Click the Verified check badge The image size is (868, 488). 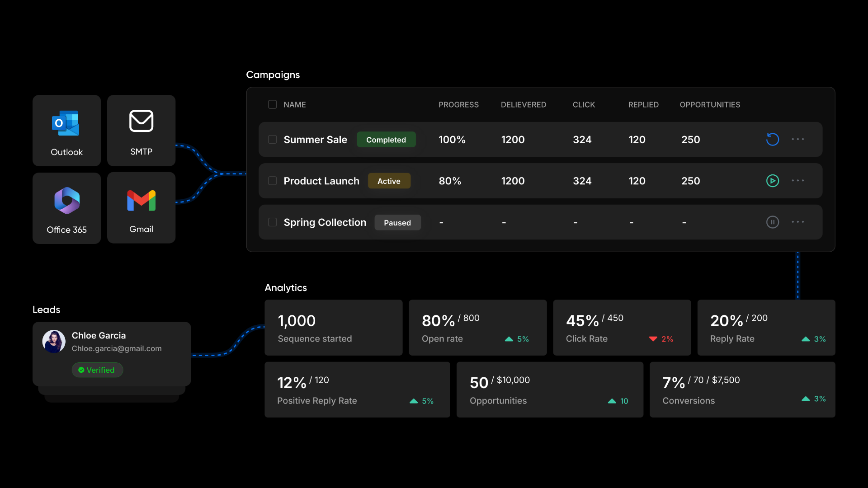[97, 370]
